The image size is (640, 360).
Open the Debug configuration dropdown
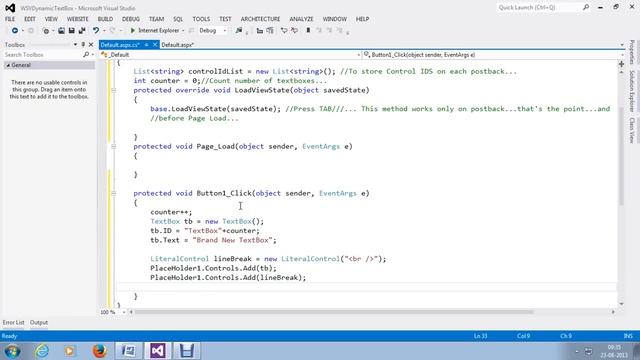click(x=224, y=31)
